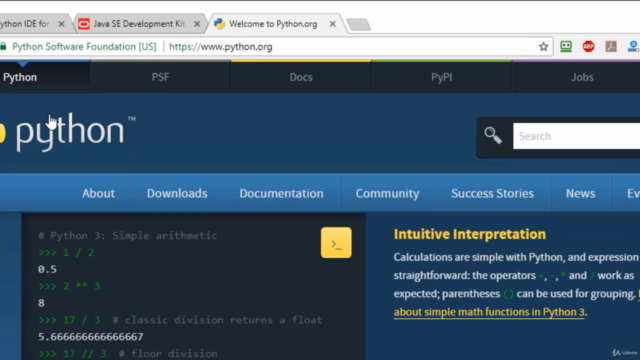Screen dimensions: 640x360
Task: Open a new browser tab
Action: [x=359, y=24]
